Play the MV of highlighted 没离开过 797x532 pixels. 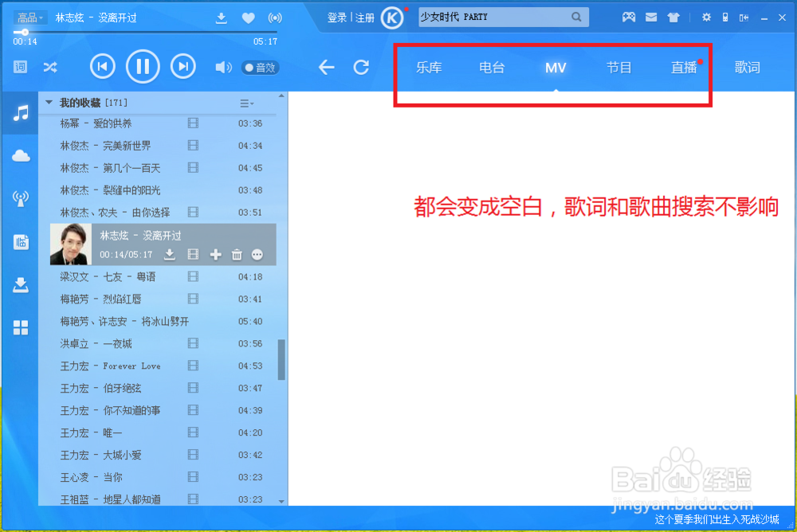(193, 254)
